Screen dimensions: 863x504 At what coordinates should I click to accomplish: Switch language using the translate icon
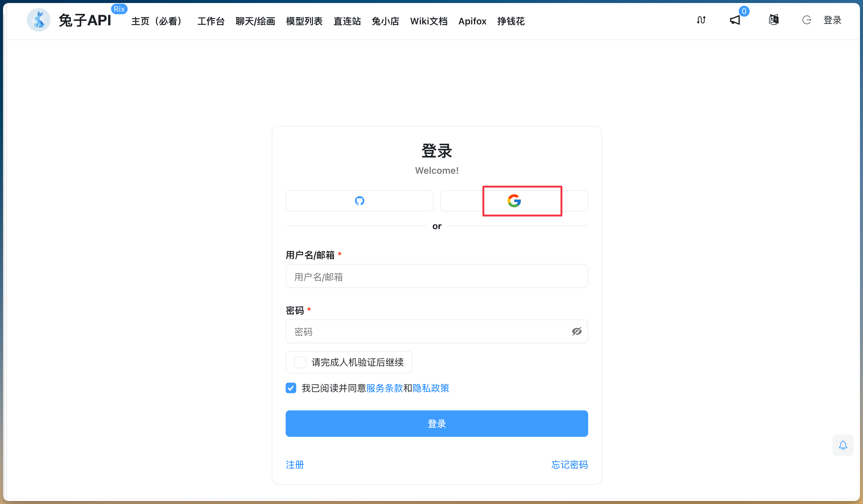point(774,20)
